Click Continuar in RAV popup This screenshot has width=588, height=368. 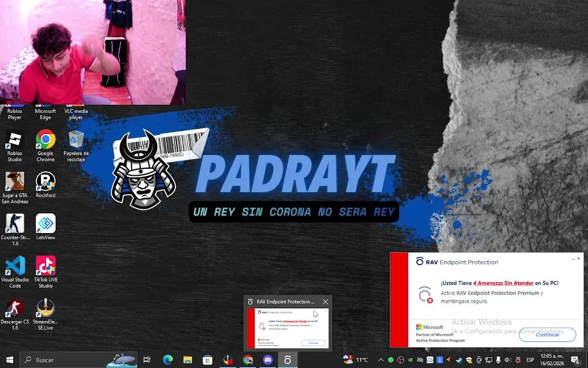547,335
